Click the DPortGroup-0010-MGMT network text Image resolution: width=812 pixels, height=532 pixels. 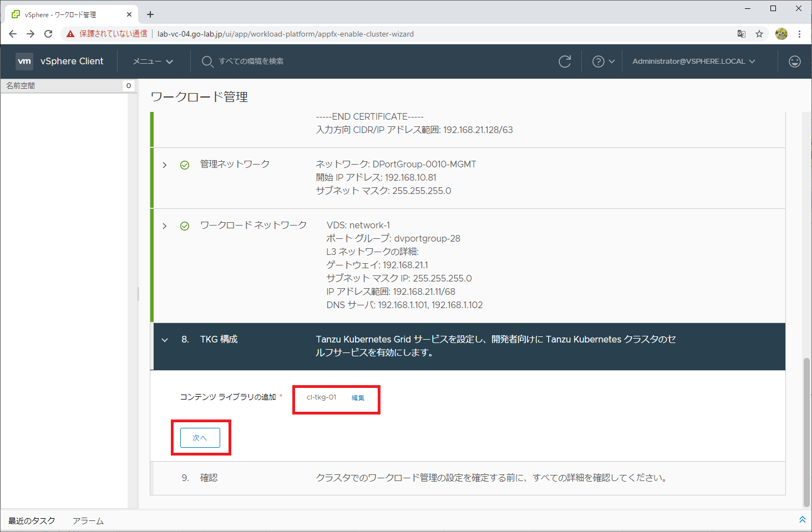pyautogui.click(x=424, y=164)
